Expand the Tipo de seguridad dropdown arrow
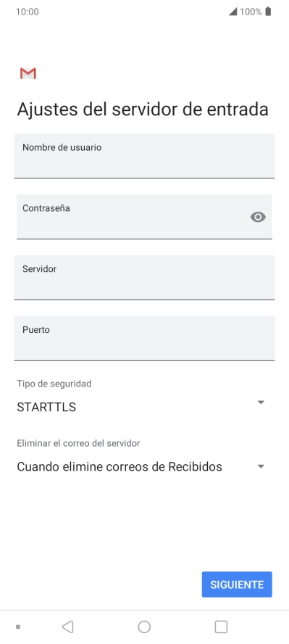Screen dimensions: 289x644 point(261,402)
